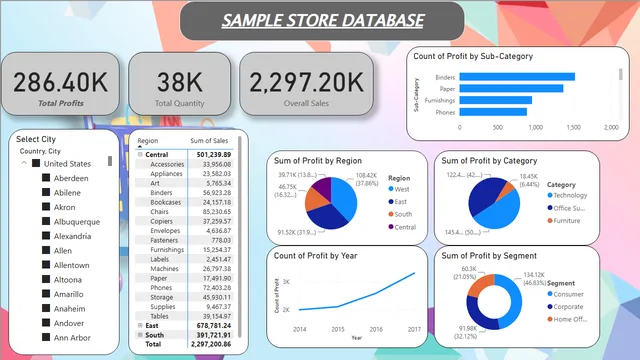Check the Altoona city checkbox
The height and width of the screenshot is (360, 640).
point(46,279)
